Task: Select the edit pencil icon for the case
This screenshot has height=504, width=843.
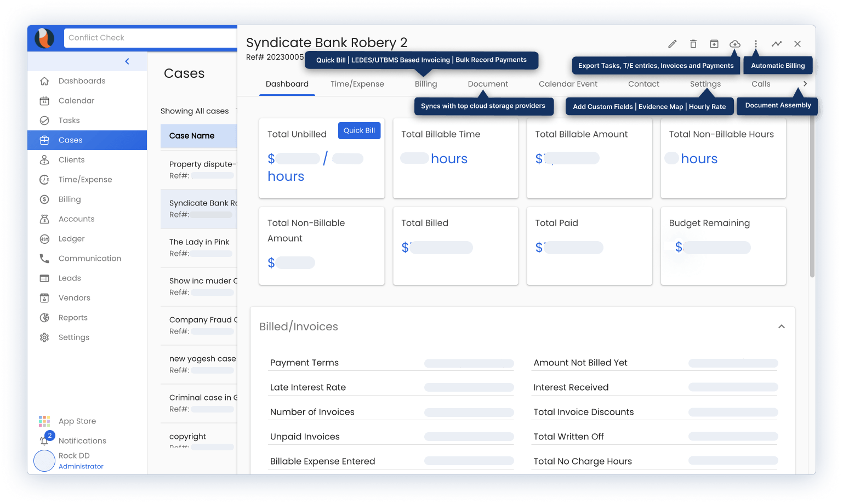Action: 672,43
